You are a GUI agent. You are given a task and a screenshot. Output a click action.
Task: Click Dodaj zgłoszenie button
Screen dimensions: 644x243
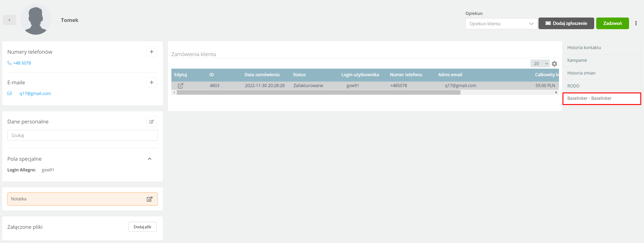pos(566,23)
